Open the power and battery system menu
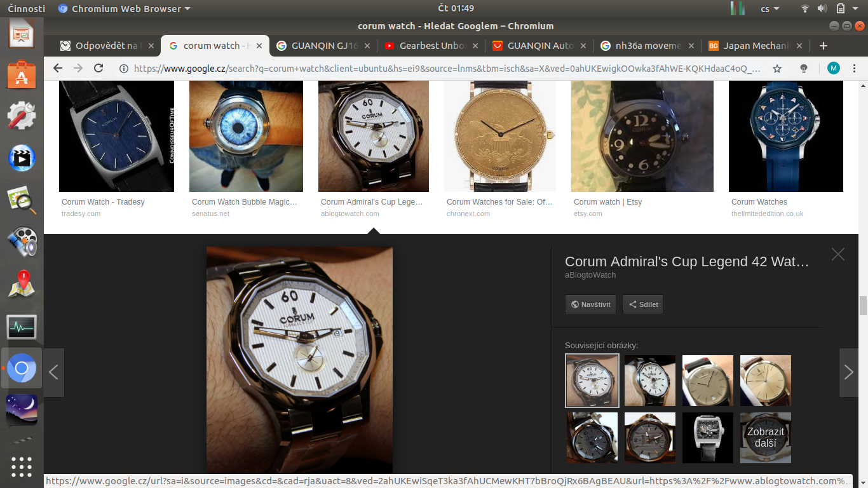 (848, 8)
